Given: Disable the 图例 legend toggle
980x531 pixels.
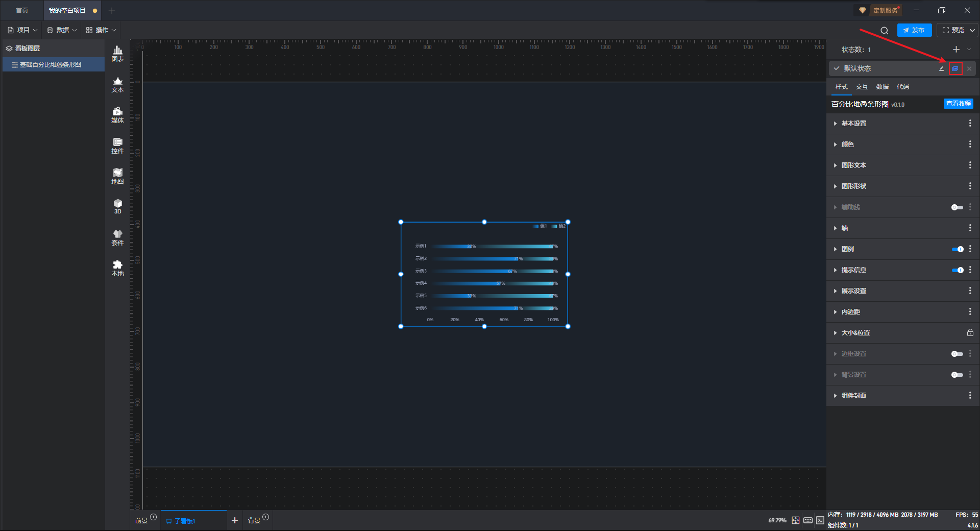Looking at the screenshot, I should tap(957, 249).
